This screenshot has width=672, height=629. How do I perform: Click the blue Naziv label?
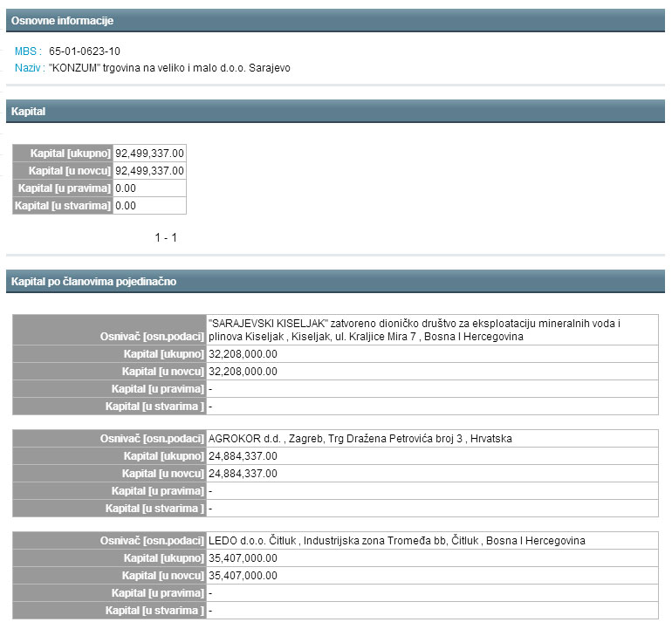pos(30,67)
